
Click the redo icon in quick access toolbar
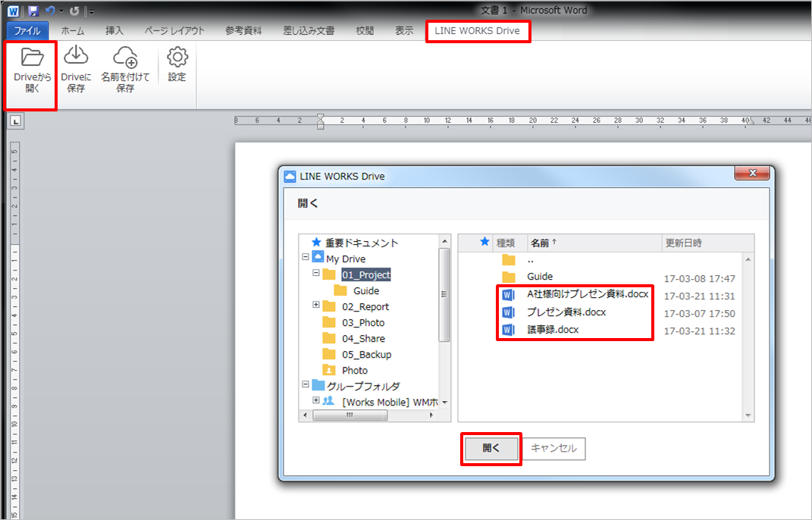pyautogui.click(x=74, y=11)
